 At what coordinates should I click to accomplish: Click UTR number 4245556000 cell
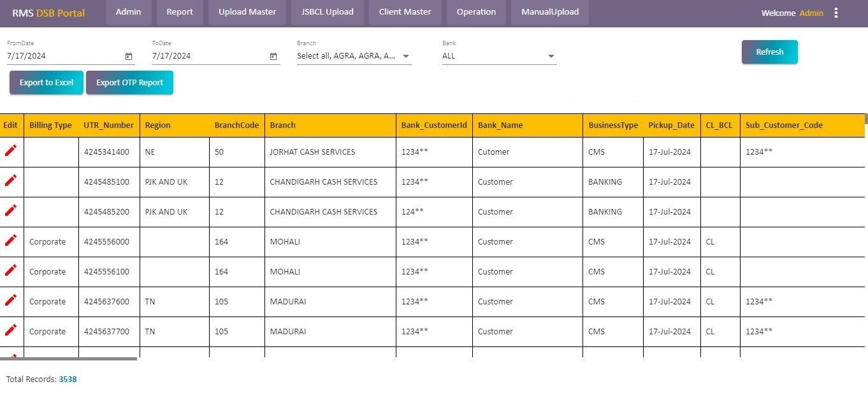tap(109, 242)
